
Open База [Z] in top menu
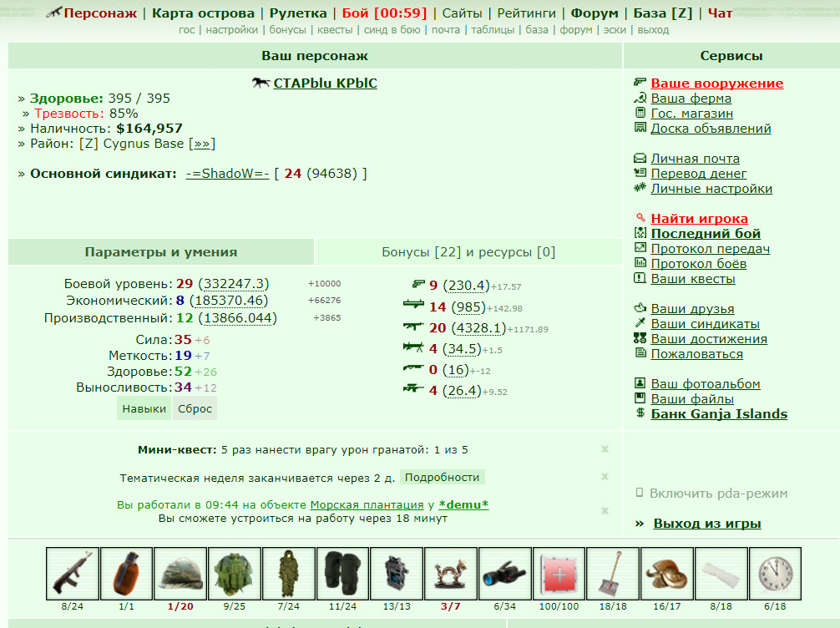tap(663, 13)
